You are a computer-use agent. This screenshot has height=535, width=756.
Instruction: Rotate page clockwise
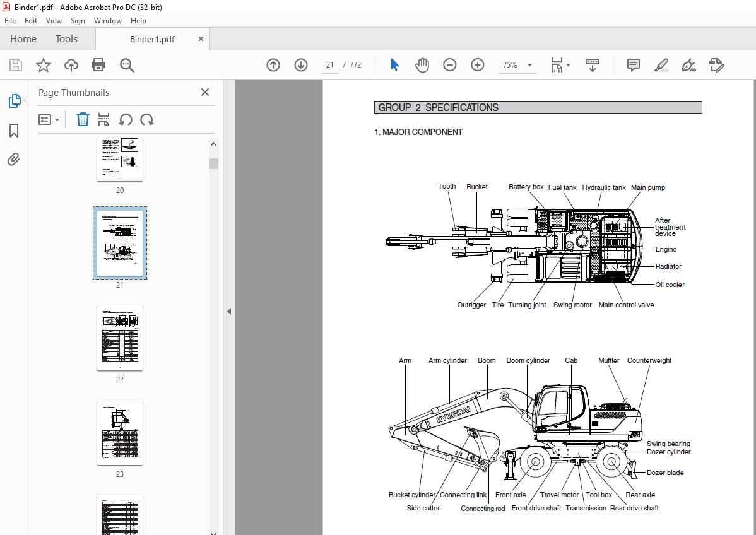tap(147, 119)
